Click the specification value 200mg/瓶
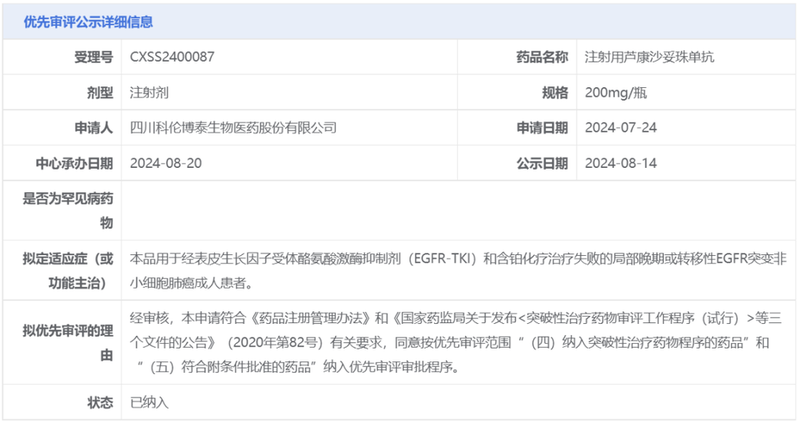Viewport: 800px width, 423px height. tap(619, 92)
